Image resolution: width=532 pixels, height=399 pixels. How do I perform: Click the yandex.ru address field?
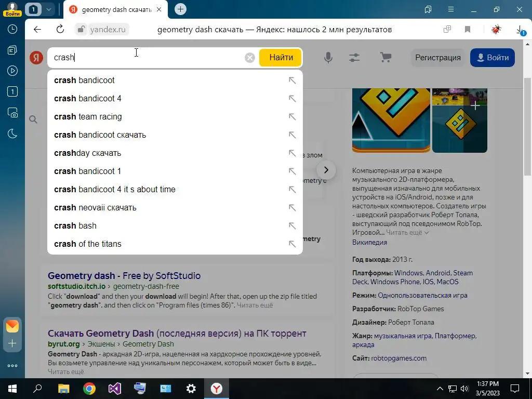pyautogui.click(x=108, y=30)
